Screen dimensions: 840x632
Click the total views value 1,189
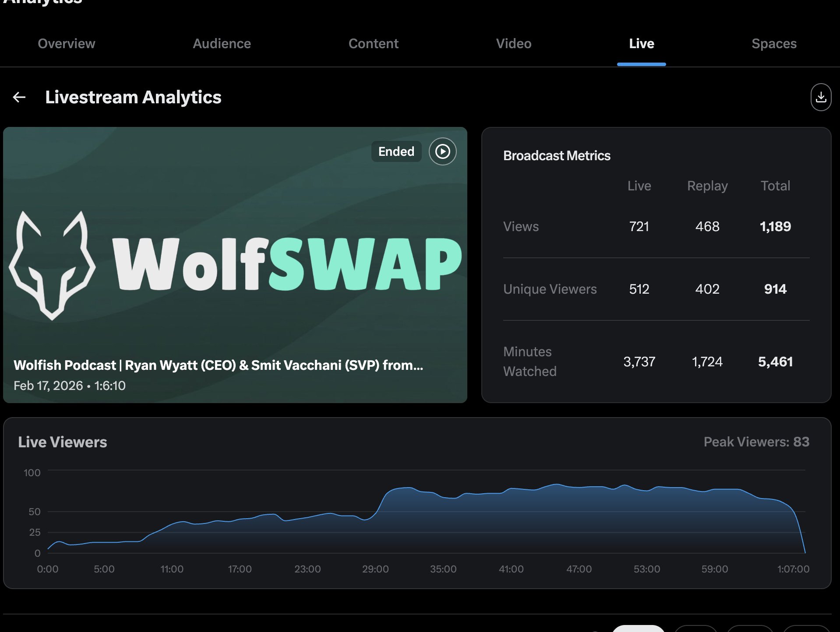[x=775, y=226]
